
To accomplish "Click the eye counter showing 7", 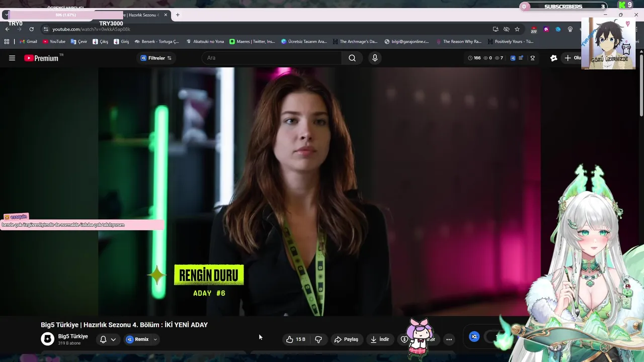I will 499,58.
